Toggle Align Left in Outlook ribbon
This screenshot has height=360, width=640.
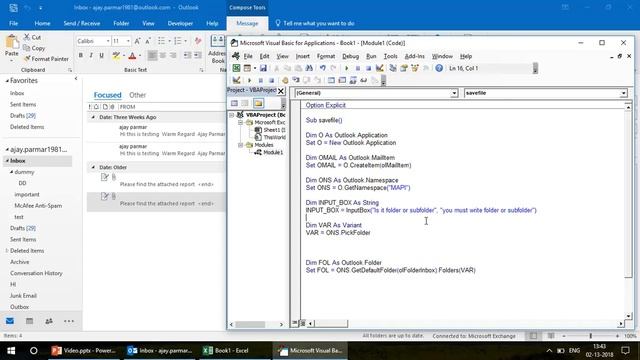pos(152,55)
